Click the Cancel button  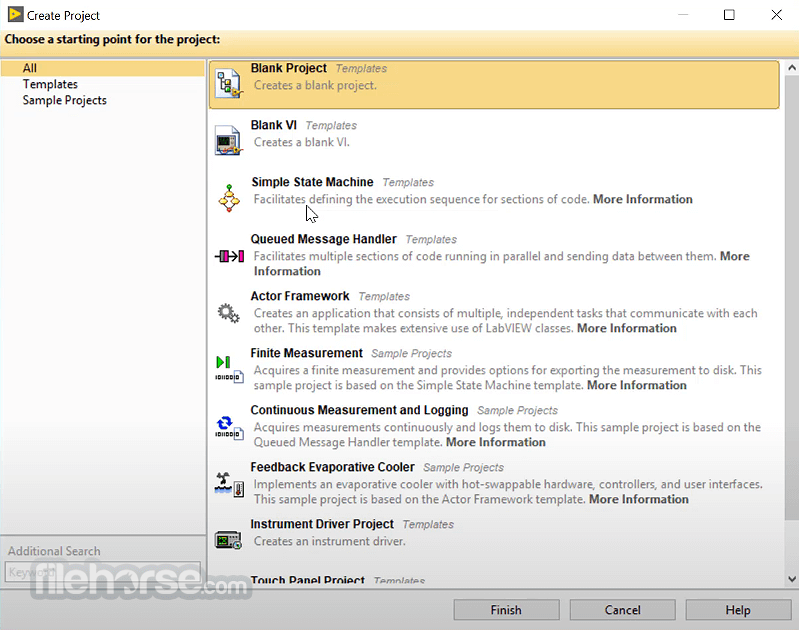pos(622,610)
